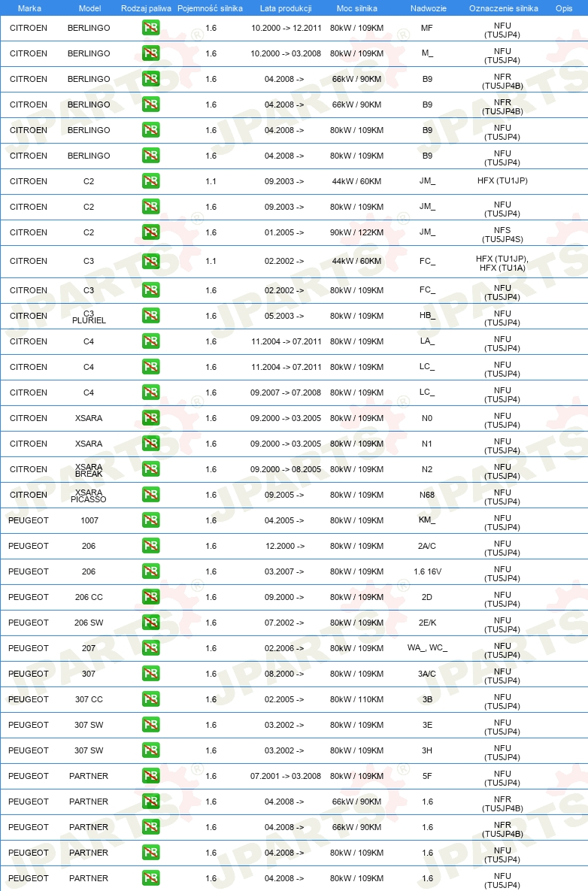Click the Pojemność silnika column header

[211, 8]
